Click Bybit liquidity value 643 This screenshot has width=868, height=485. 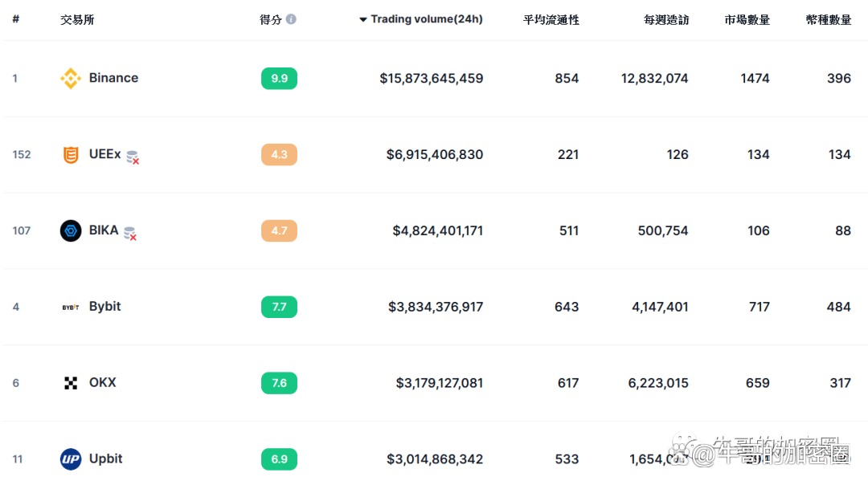tap(567, 307)
